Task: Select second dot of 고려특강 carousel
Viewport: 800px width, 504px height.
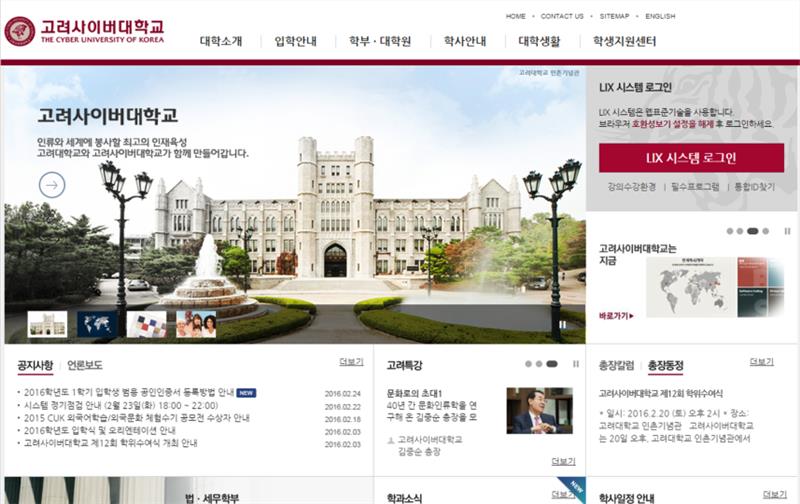Action: 539,364
